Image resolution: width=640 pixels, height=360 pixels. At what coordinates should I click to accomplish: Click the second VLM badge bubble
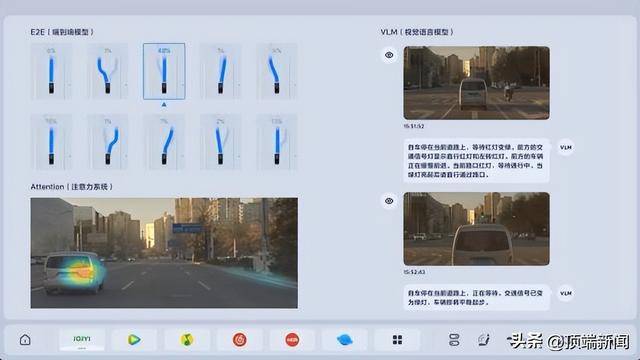[566, 293]
